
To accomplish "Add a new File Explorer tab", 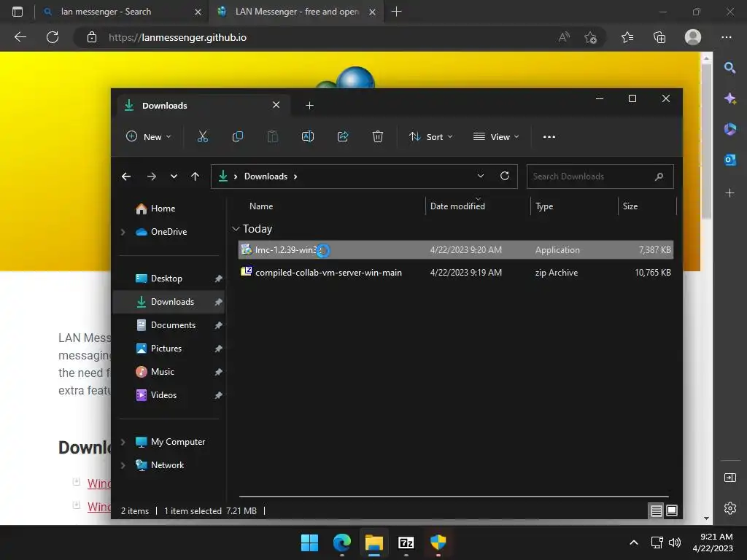I will click(309, 105).
